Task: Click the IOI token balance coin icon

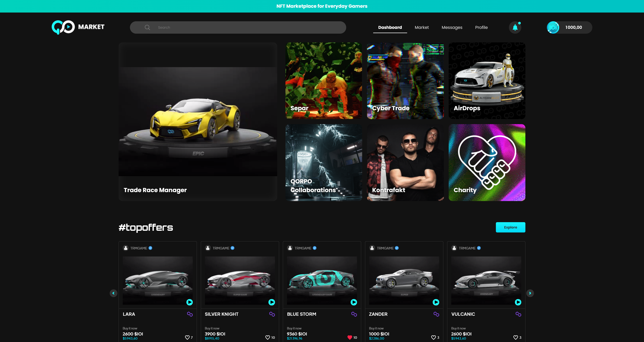Action: 553,27
